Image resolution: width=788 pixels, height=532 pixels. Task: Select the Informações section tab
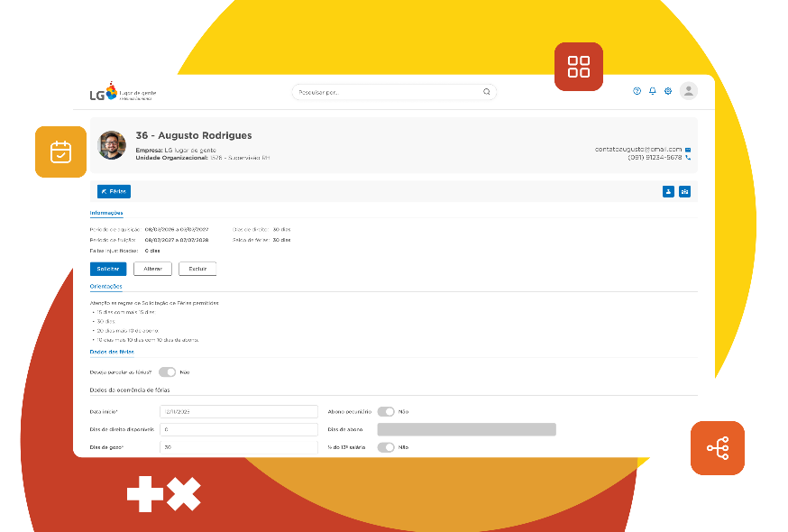106,213
